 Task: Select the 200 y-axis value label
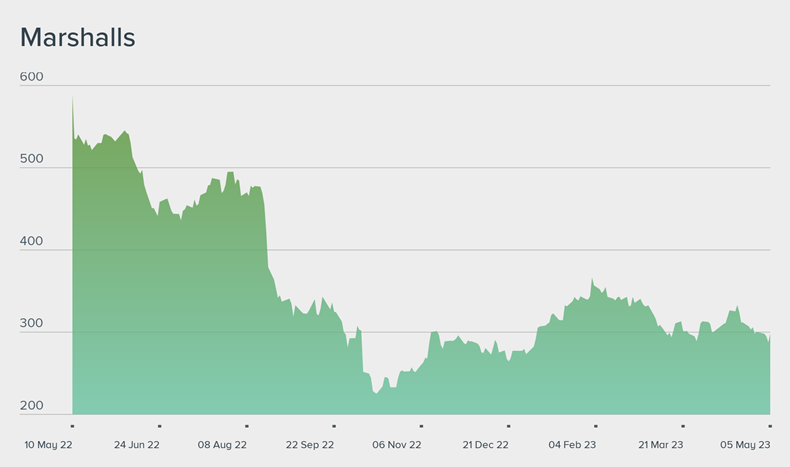(x=32, y=406)
